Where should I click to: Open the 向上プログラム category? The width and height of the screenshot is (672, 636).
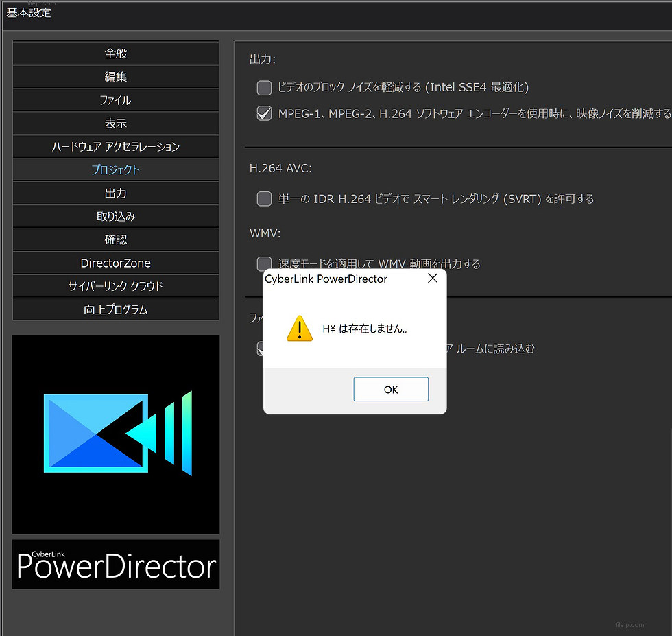coord(116,309)
